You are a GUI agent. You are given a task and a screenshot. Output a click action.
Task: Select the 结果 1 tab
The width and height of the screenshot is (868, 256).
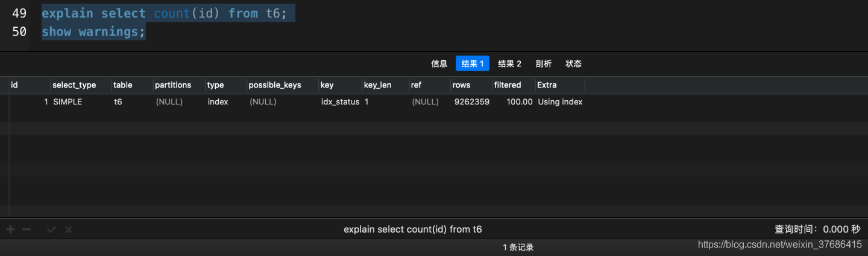click(472, 63)
